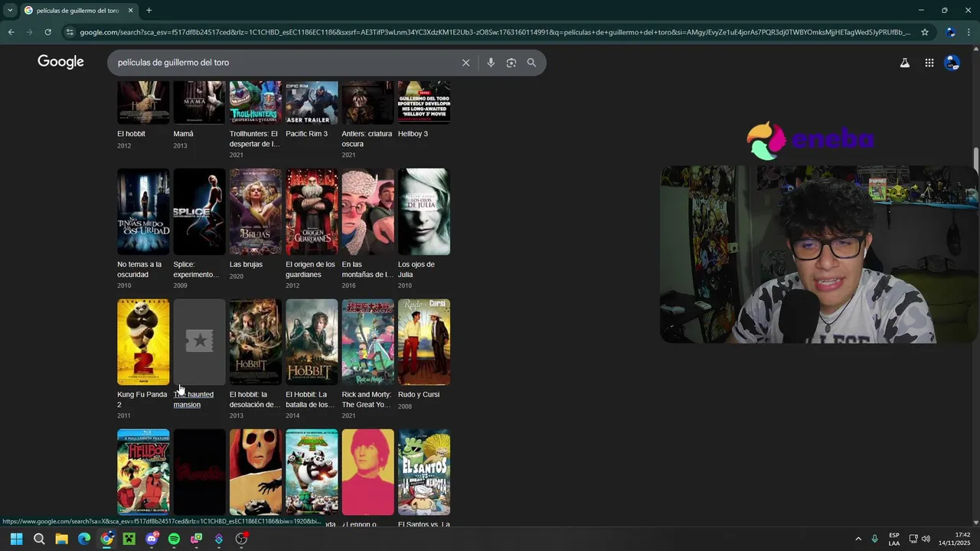This screenshot has width=980, height=551.
Task: Open Google Lens image search icon
Action: [511, 63]
